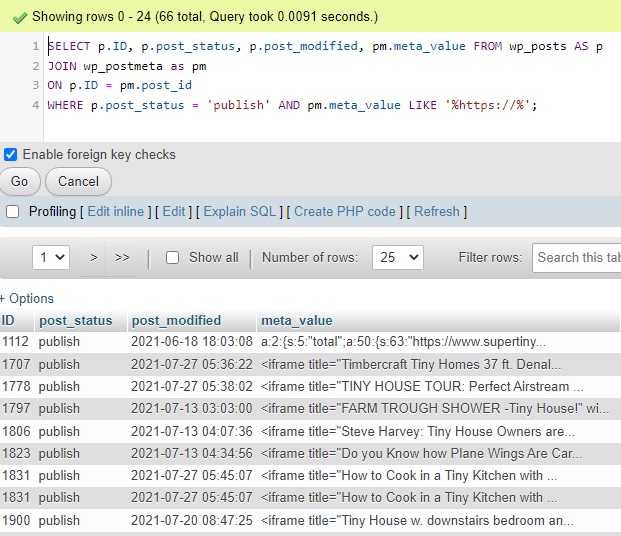Click into the Filter rows search field
621x536 pixels.
[x=577, y=257]
